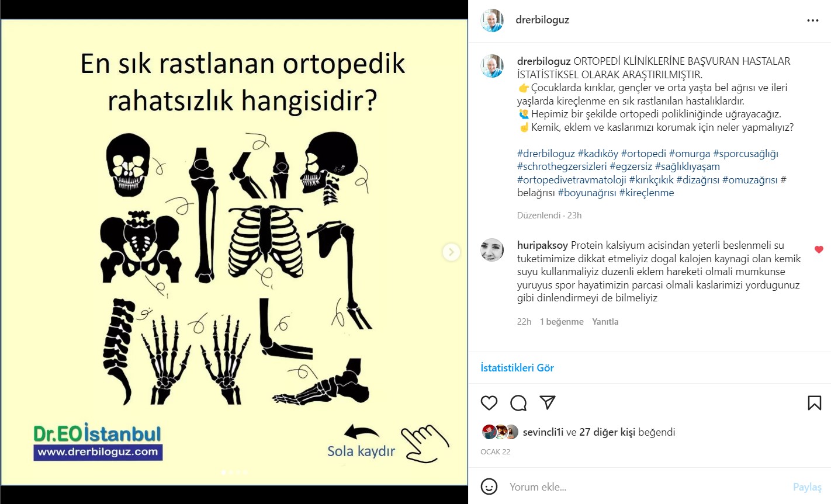Save post with bookmark icon
The height and width of the screenshot is (504, 831).
(814, 403)
